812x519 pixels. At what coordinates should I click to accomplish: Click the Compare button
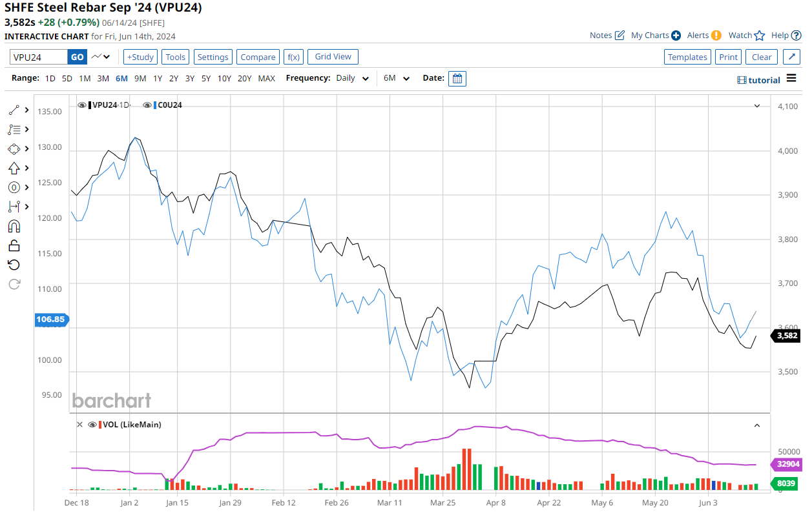258,57
